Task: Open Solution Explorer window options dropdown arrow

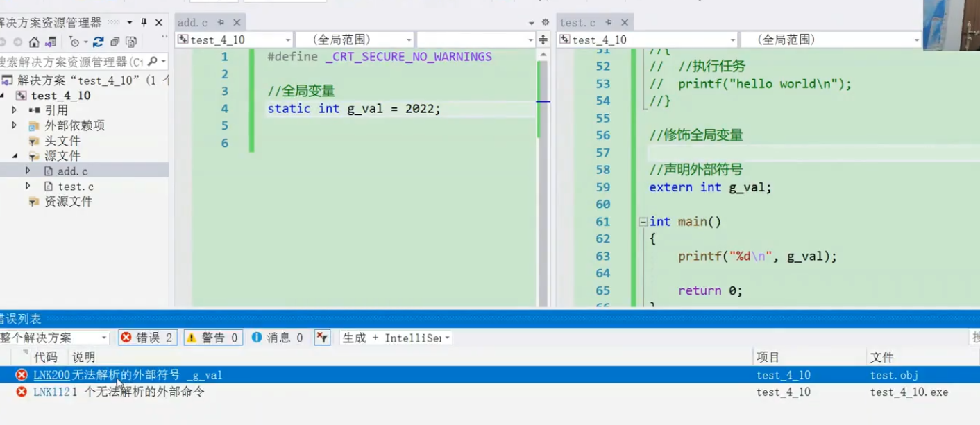Action: [129, 22]
